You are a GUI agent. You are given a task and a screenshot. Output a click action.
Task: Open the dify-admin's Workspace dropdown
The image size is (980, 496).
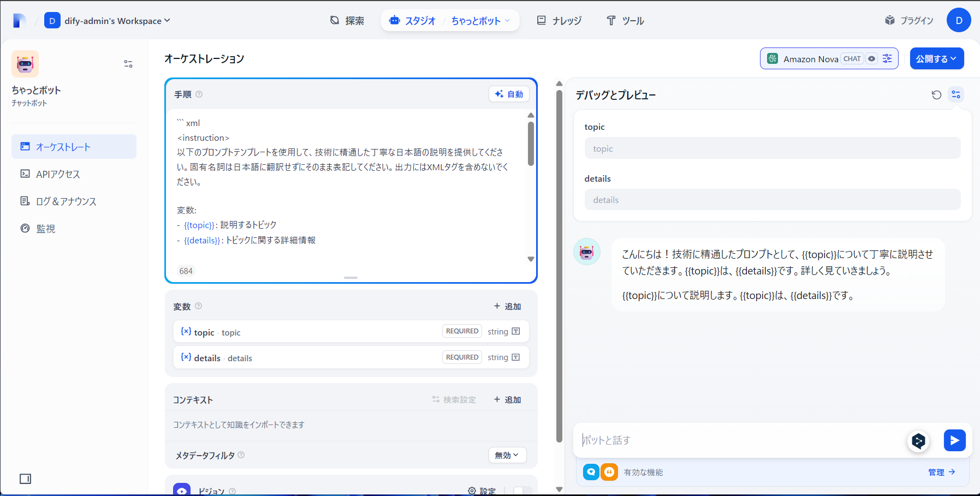click(107, 21)
